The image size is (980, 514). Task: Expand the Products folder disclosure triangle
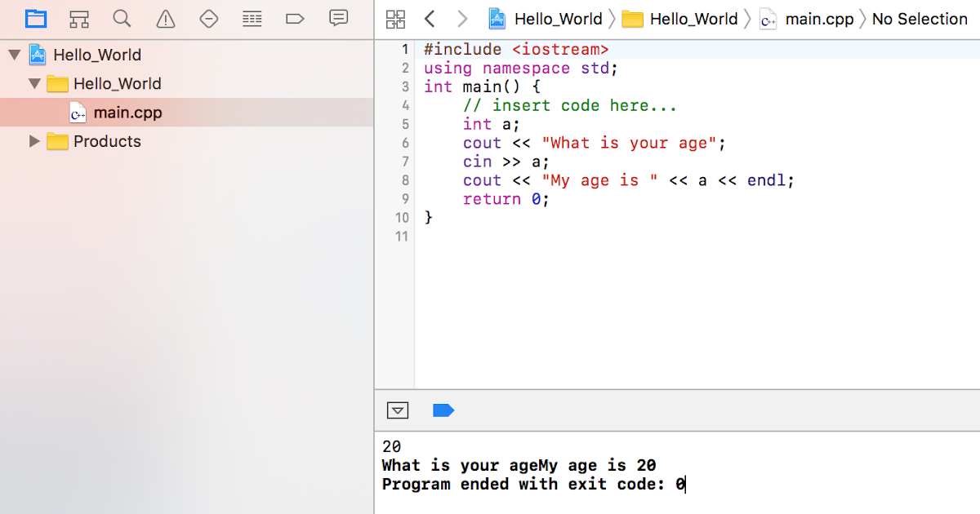[x=34, y=141]
